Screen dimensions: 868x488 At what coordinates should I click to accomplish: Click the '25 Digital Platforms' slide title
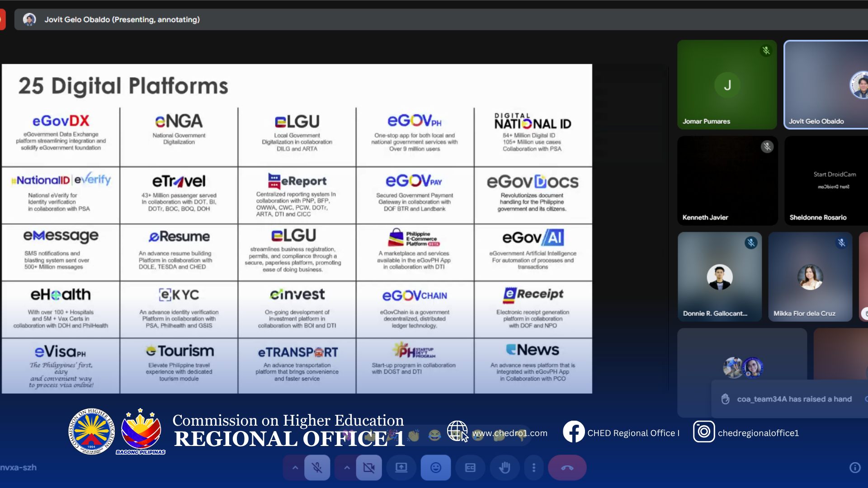123,86
